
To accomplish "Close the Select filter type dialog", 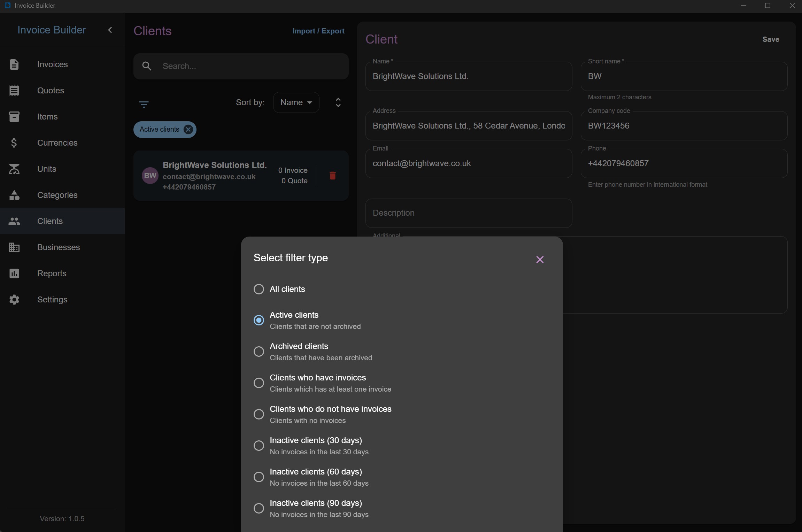I will click(540, 260).
